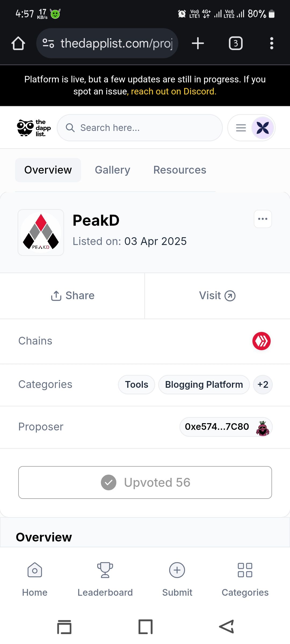Click the Visit button
Screen dimensions: 290x644
[217, 296]
